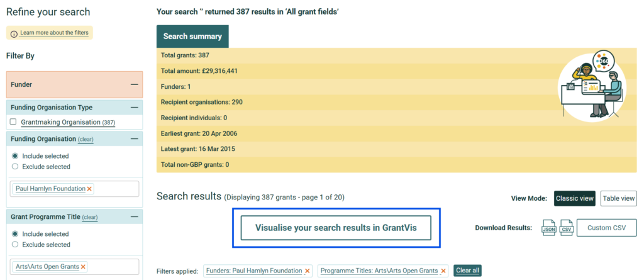Remove Programme Titles filter chip
Screen dimensions: 644x280
click(x=443, y=271)
